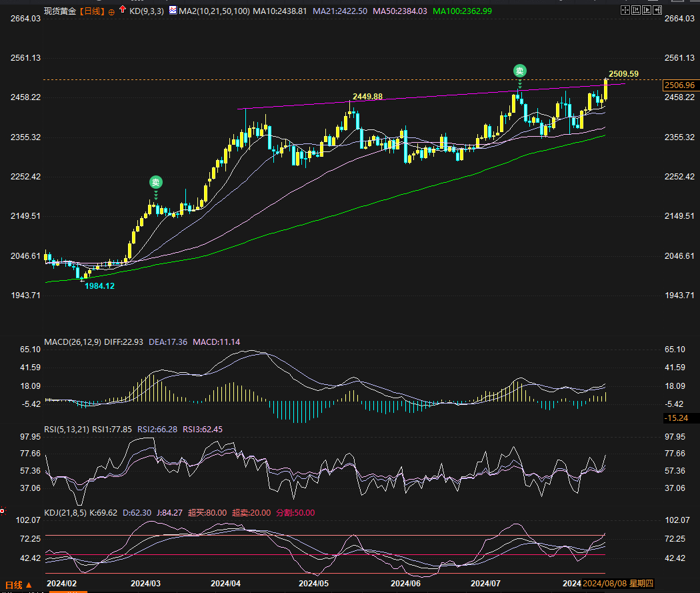The height and width of the screenshot is (593, 700).
Task: Click the KD(9,3,3) indicator label
Action: tap(144, 11)
